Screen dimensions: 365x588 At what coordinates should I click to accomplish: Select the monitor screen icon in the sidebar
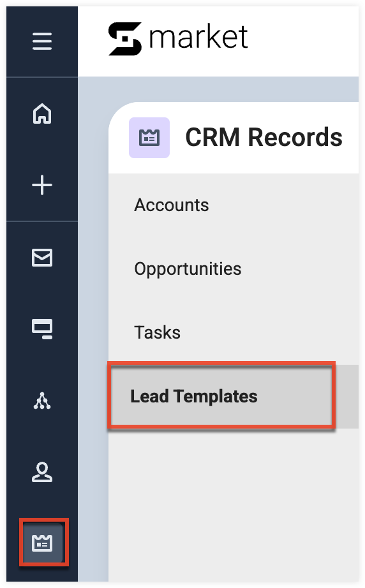click(x=42, y=329)
